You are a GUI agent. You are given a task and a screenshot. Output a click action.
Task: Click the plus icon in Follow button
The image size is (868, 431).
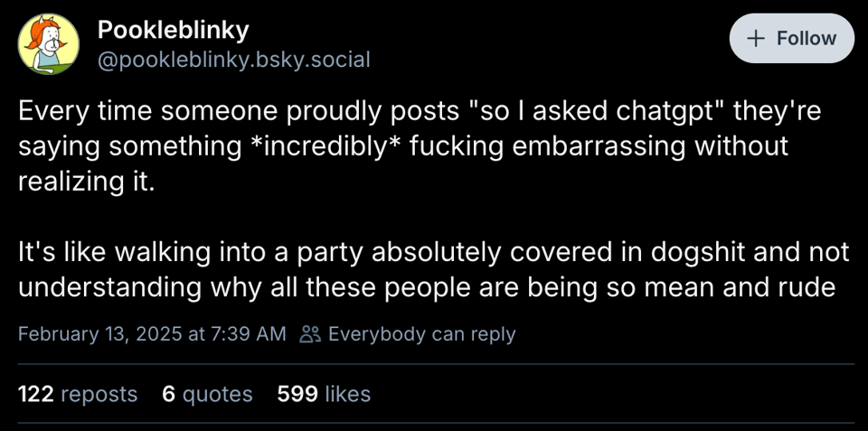point(756,39)
